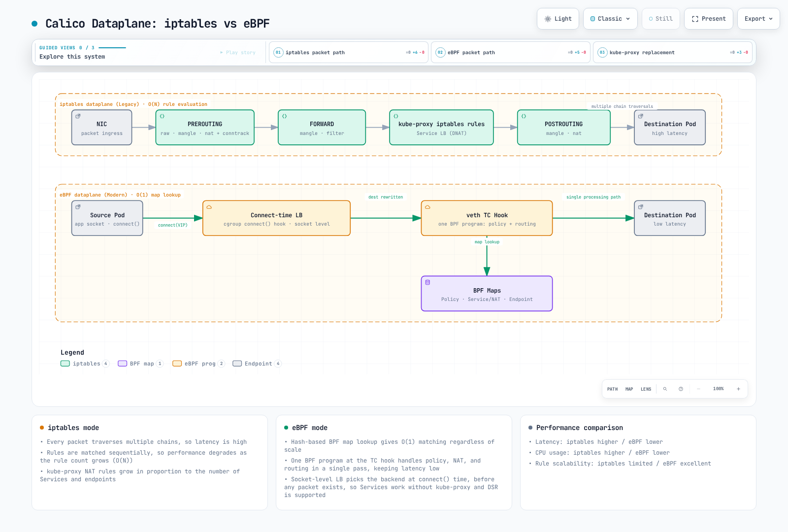Toggle BPF map legend filter
The image size is (788, 532).
pyautogui.click(x=140, y=364)
